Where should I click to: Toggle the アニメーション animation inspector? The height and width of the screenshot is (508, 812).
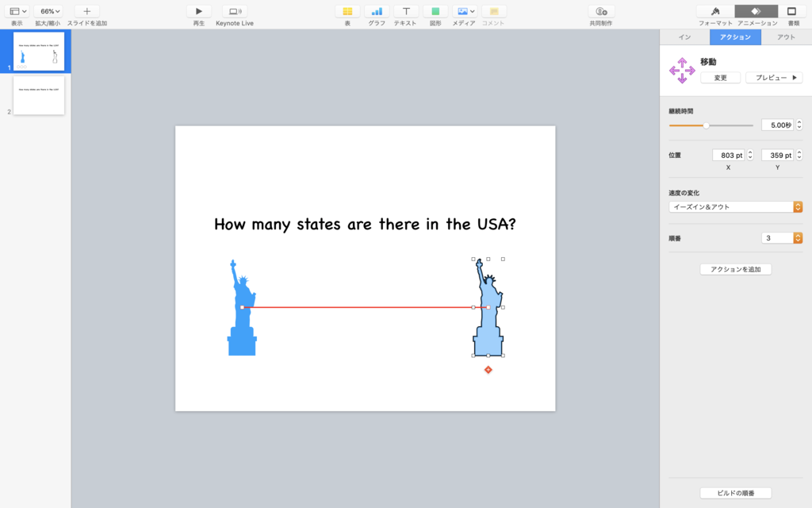click(x=756, y=11)
